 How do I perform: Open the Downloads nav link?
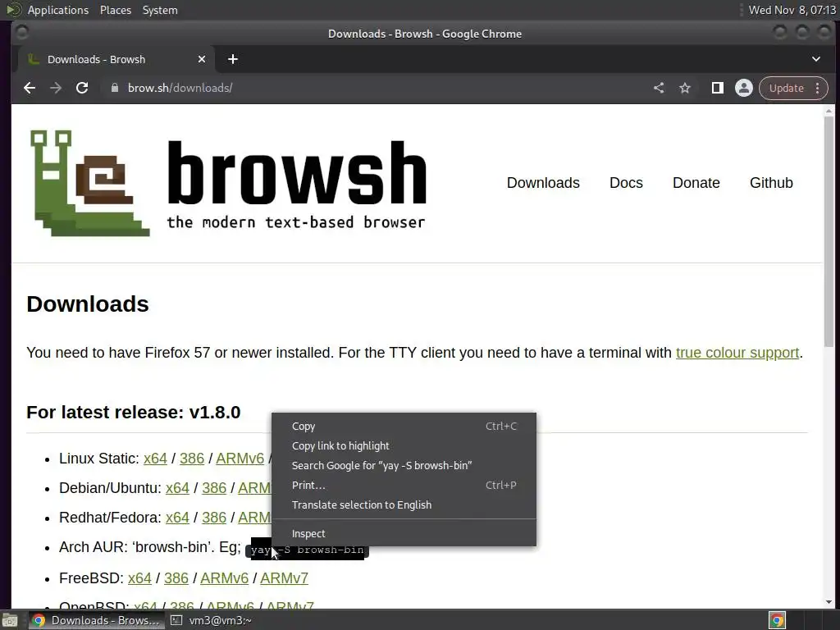543,183
